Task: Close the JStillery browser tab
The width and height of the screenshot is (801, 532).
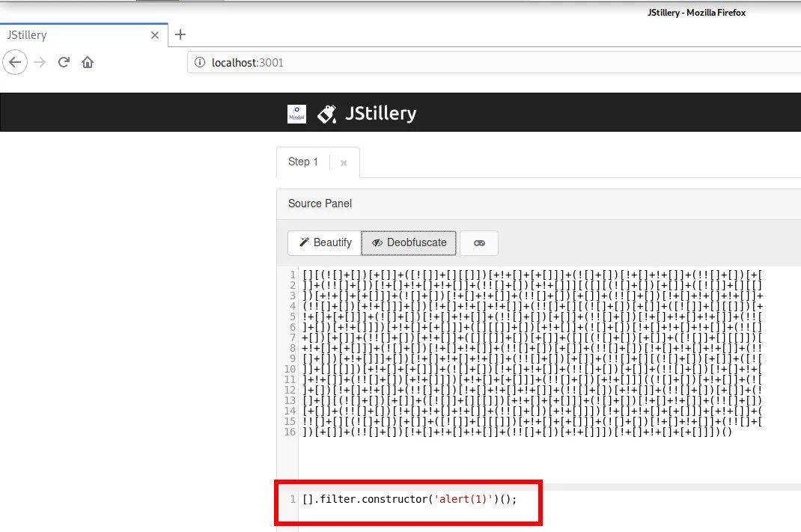Action: 155,35
